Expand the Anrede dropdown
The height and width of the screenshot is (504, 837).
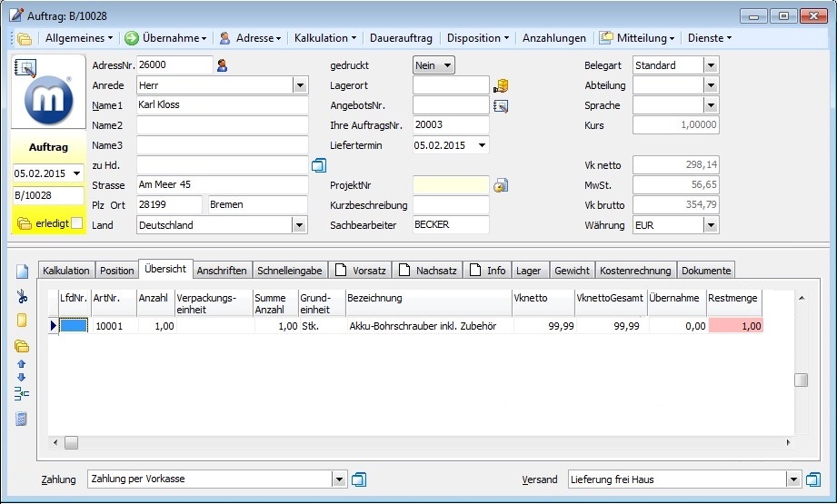tap(300, 85)
